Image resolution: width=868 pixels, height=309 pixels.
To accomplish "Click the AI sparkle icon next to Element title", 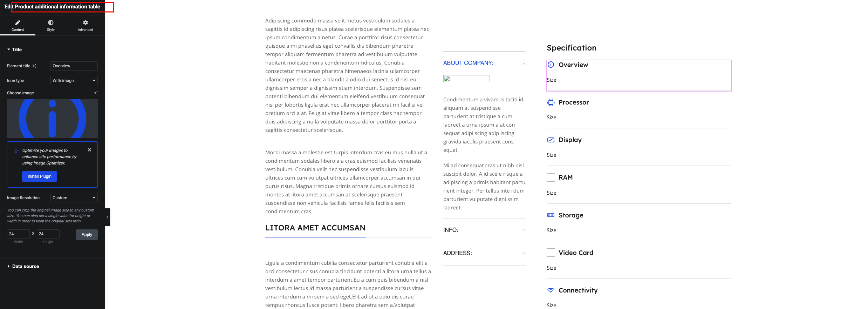I will pos(34,66).
